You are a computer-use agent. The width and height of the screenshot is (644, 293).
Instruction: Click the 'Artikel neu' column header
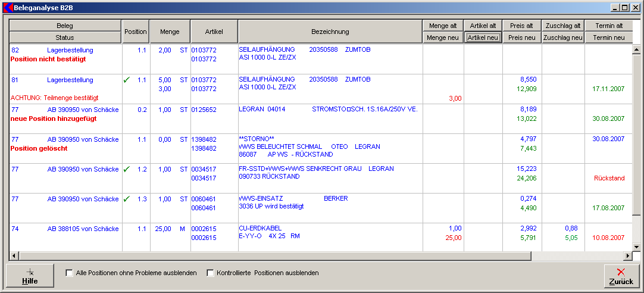(483, 38)
